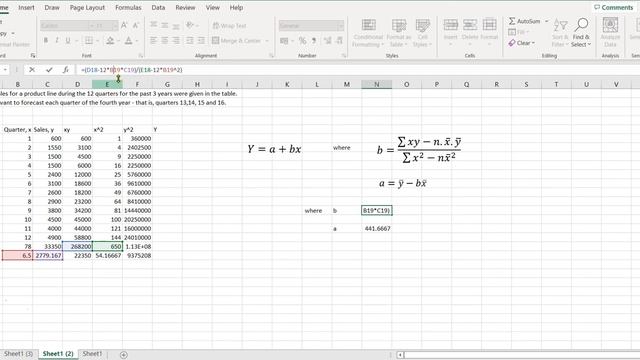Open the Page Layout tab

[87, 7]
